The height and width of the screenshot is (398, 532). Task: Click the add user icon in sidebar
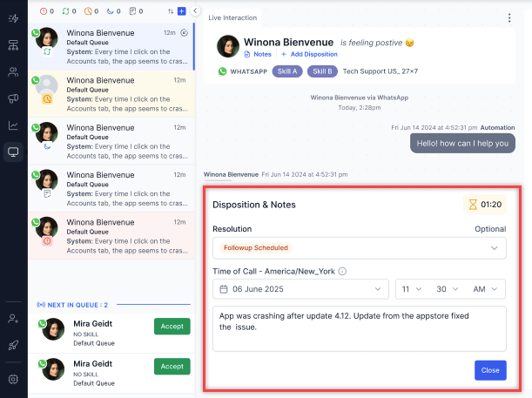tap(13, 319)
